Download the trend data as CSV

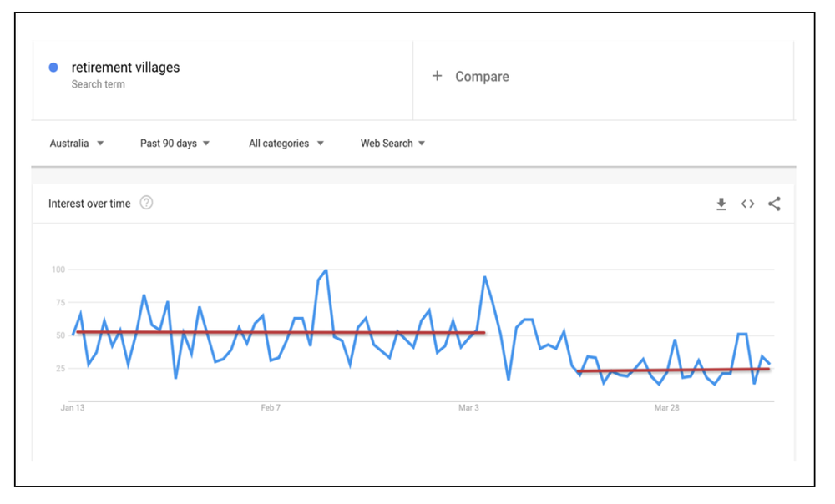coord(721,203)
